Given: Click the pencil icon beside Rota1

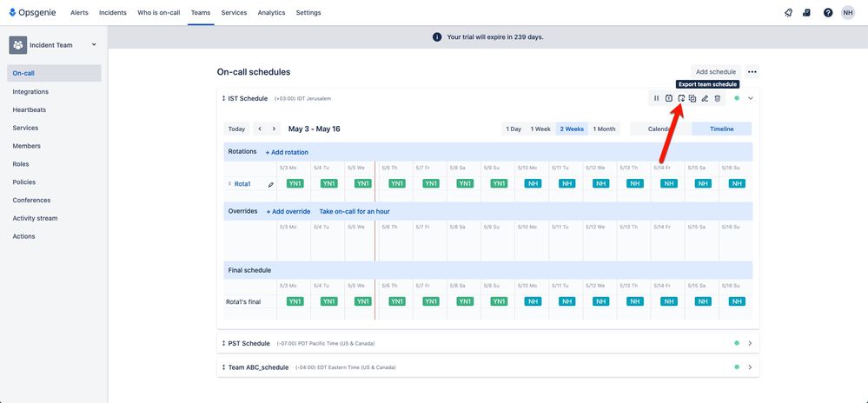Looking at the screenshot, I should pyautogui.click(x=271, y=184).
